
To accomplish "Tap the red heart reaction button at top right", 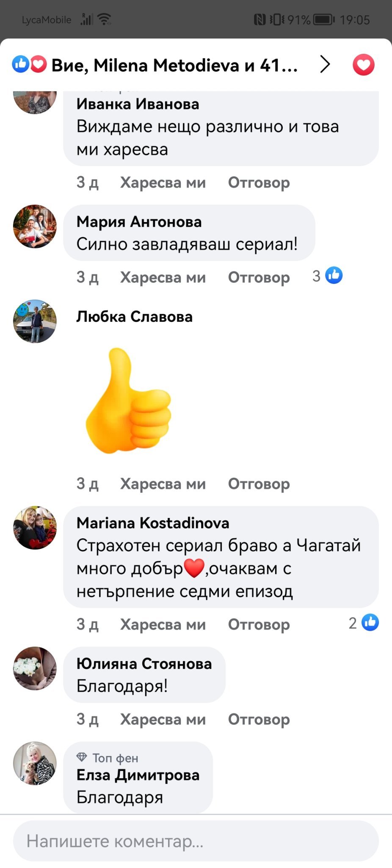I will click(x=363, y=65).
